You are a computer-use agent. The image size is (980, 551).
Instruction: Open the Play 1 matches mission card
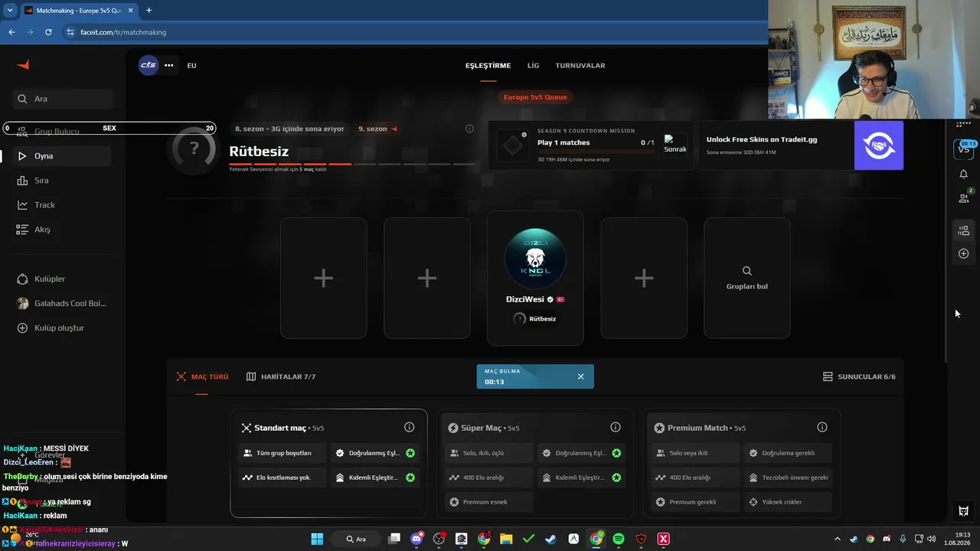tap(591, 145)
